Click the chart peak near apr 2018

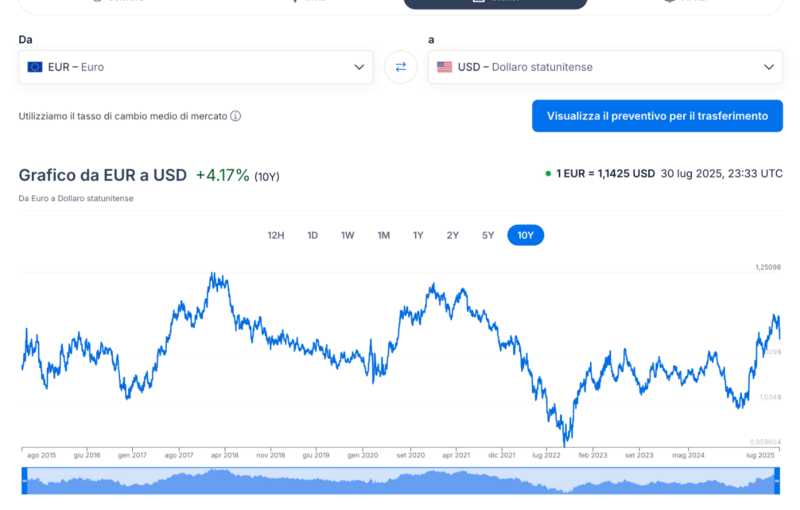pyautogui.click(x=212, y=273)
